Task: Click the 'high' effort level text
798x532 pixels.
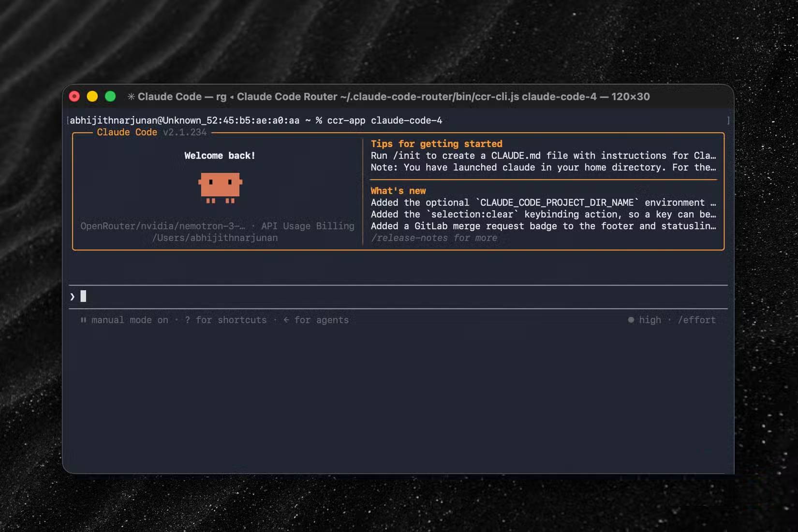Action: coord(650,320)
